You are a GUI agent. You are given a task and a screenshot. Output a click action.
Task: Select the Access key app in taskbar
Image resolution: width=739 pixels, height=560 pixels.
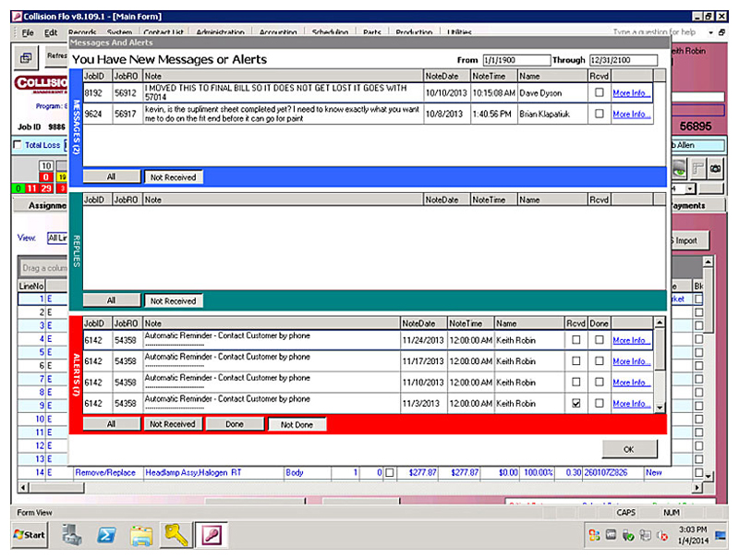(212, 535)
